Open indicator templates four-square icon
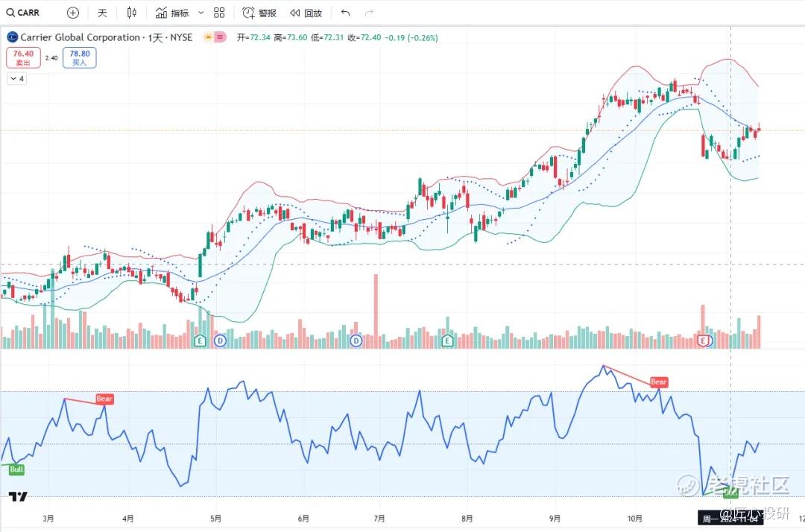805x532 pixels. pyautogui.click(x=219, y=13)
